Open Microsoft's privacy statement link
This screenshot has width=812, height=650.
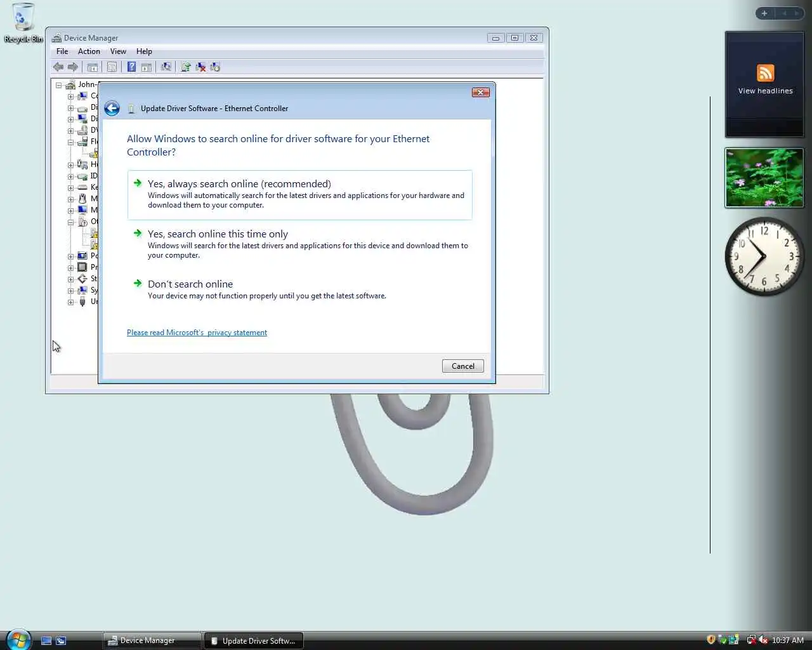(x=197, y=333)
